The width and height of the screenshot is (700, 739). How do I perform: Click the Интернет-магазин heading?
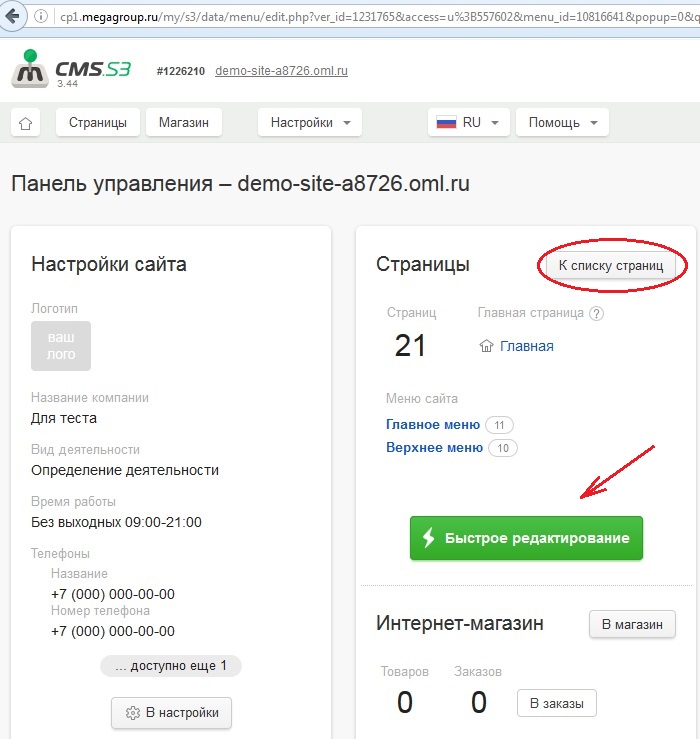coord(460,623)
